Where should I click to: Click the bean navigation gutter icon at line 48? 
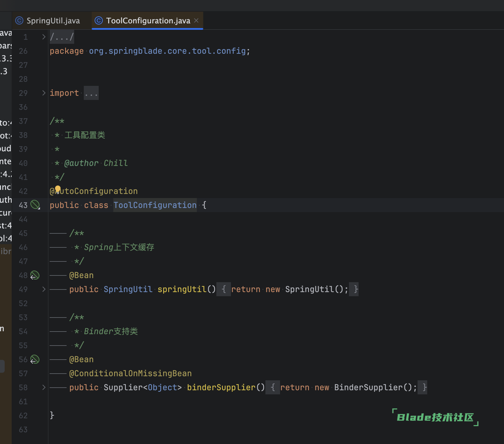(35, 275)
